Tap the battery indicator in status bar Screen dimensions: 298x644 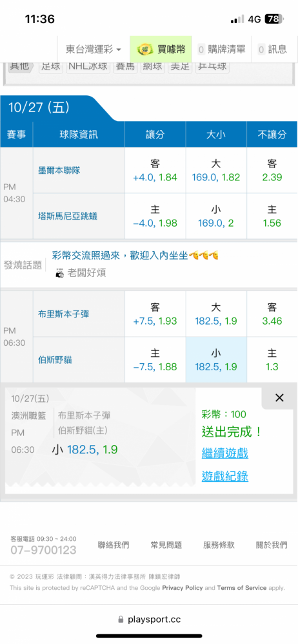coord(275,19)
